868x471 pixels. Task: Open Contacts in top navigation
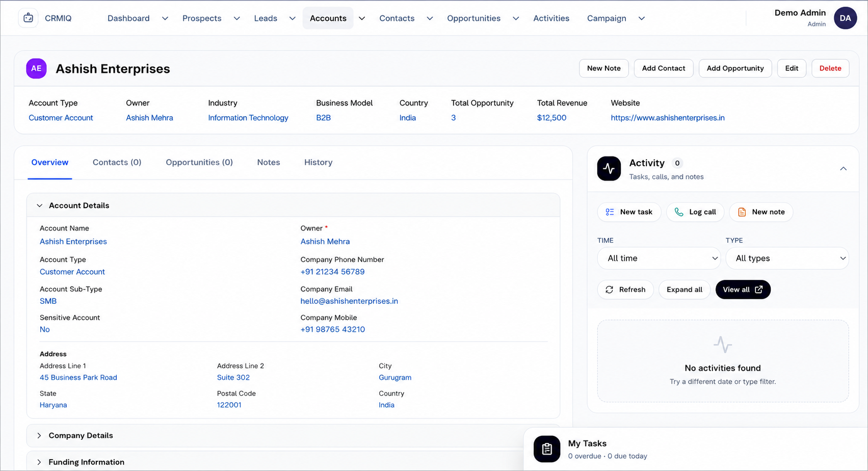click(397, 18)
